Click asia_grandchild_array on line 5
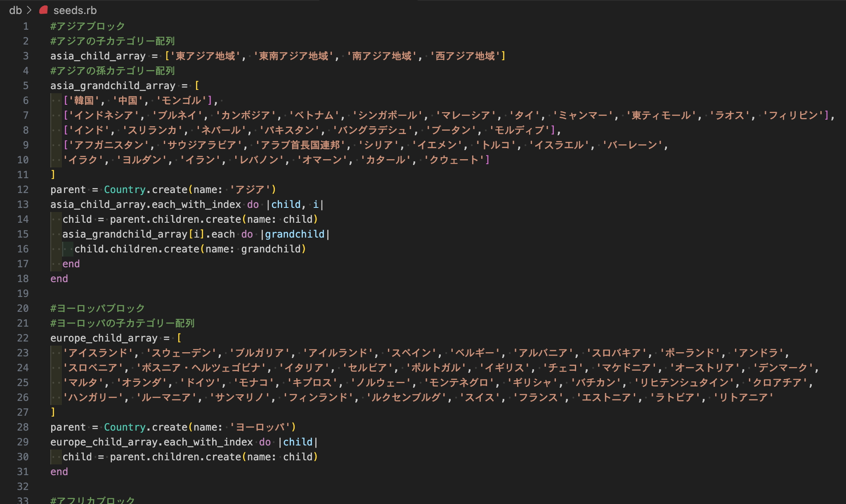This screenshot has width=846, height=504. coord(113,86)
